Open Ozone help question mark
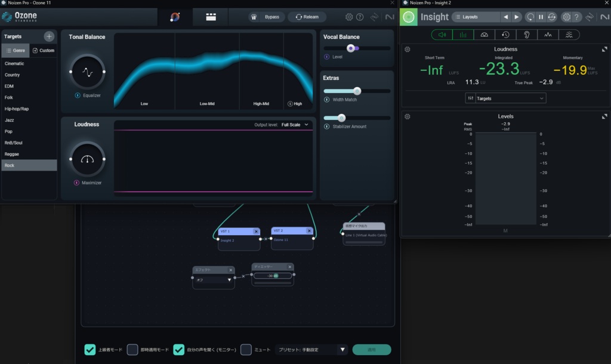Viewport: 611px width, 364px height. tap(360, 17)
